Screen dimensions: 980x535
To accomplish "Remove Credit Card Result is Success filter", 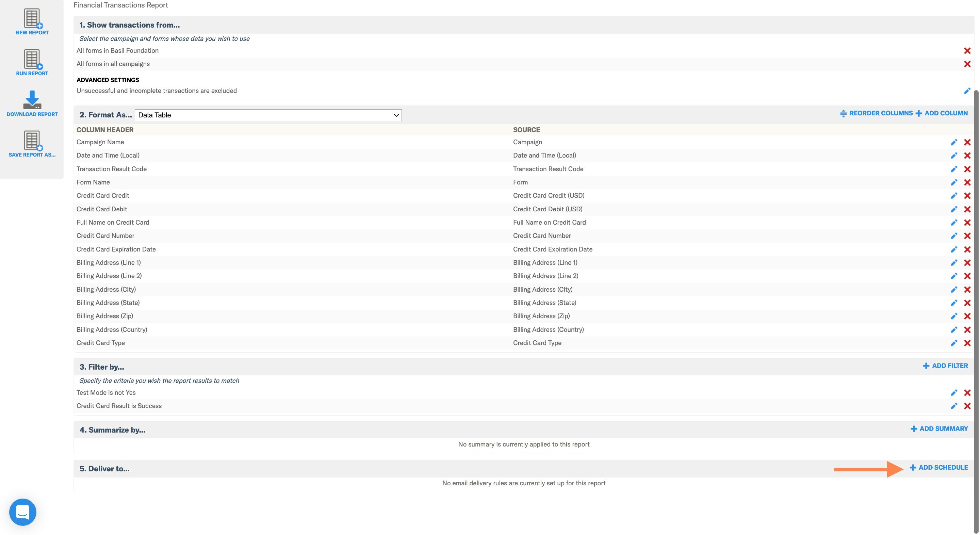I will 967,406.
